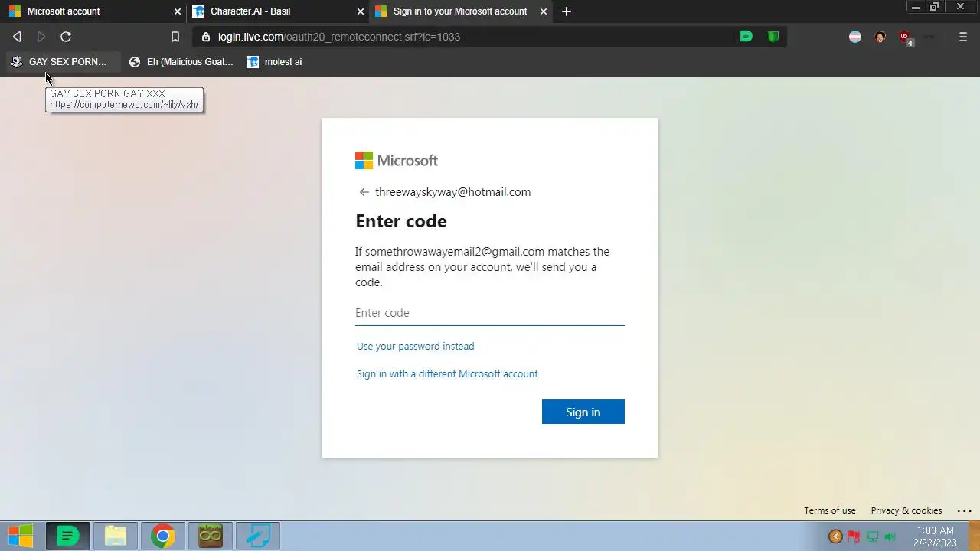Switch to the Character.AI - Basil tab
The image size is (980, 551).
coord(277,11)
